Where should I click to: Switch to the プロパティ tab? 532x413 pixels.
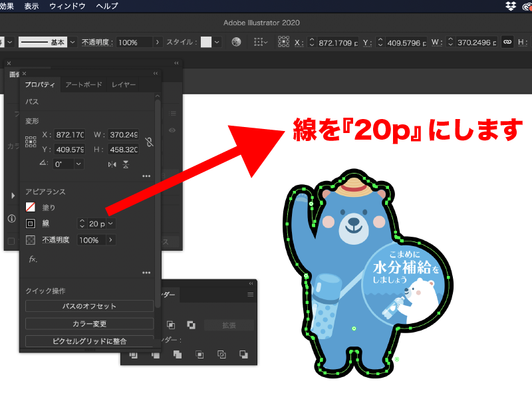point(40,84)
